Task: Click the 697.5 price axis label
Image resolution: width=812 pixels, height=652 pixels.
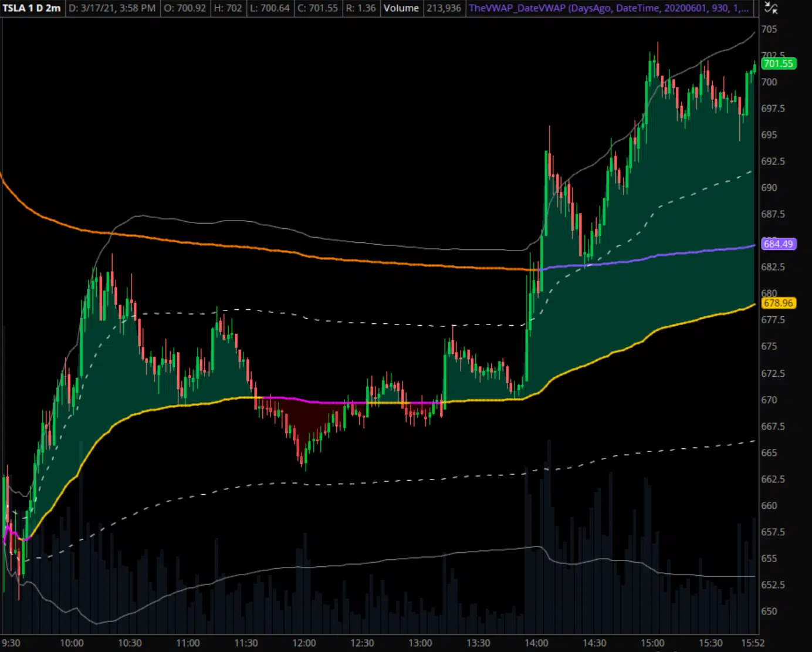Action: 773,109
